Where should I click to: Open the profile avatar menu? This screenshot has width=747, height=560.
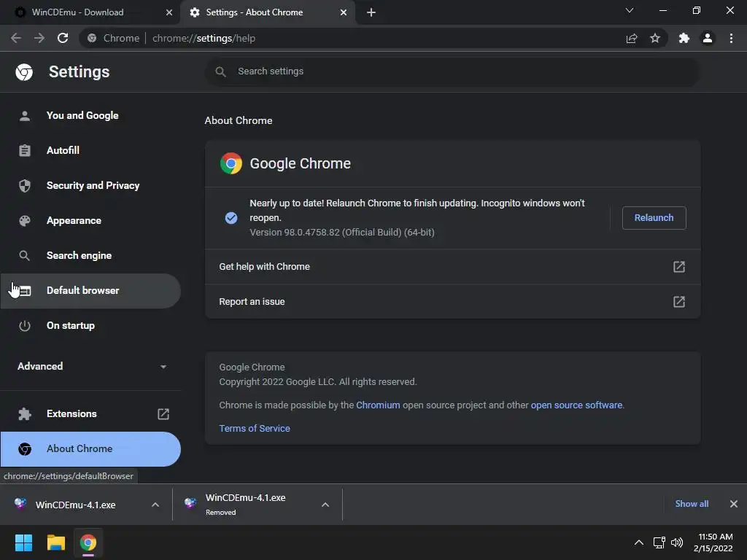(708, 38)
